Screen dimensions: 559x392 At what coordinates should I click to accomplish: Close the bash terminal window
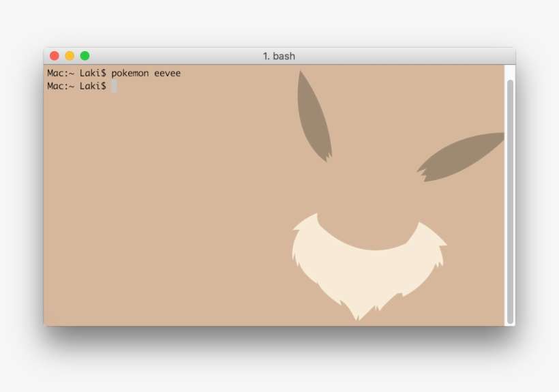(54, 56)
